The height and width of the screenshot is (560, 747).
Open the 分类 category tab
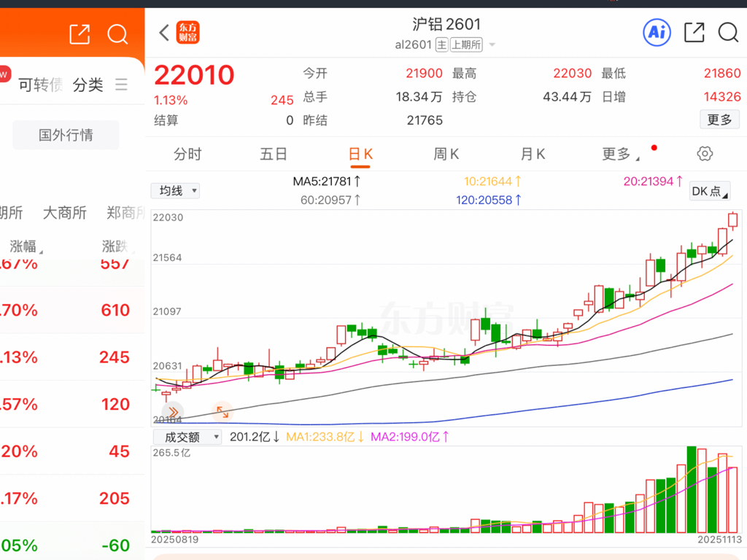coord(88,85)
